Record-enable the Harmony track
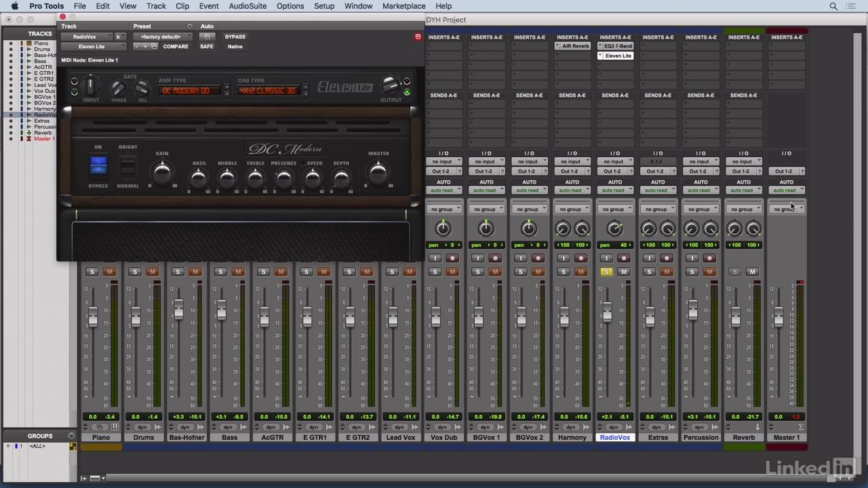Image resolution: width=868 pixels, height=488 pixels. 580,258
